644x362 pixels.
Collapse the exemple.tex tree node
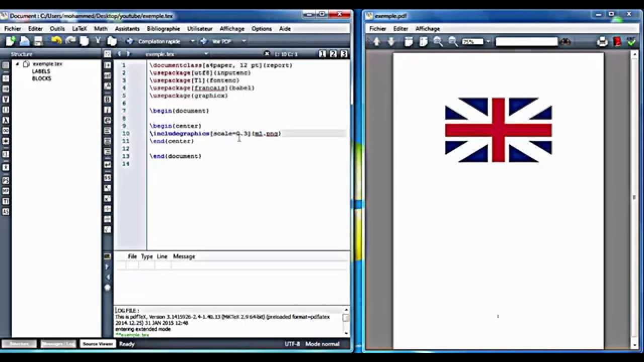(17, 64)
